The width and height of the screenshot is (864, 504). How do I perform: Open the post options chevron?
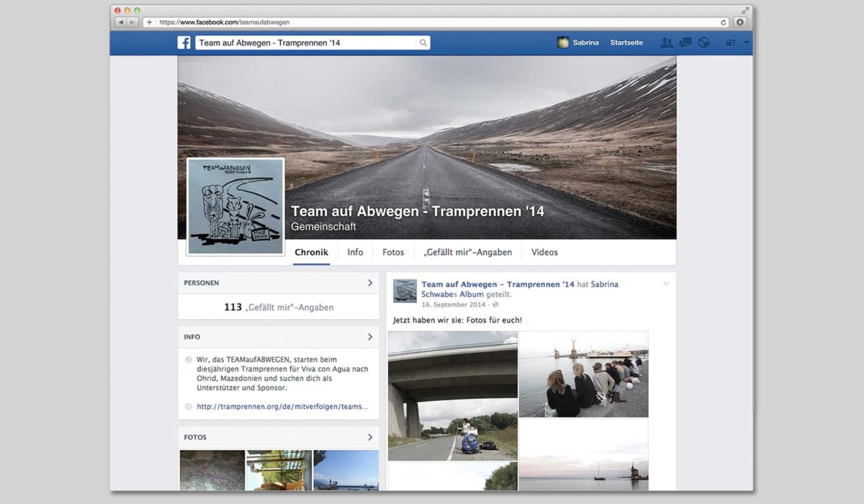pos(666,284)
